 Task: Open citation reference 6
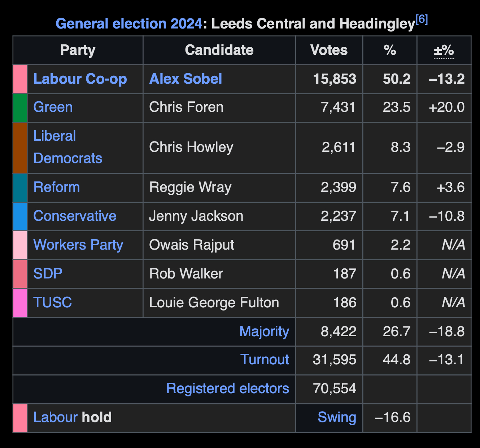tap(422, 19)
